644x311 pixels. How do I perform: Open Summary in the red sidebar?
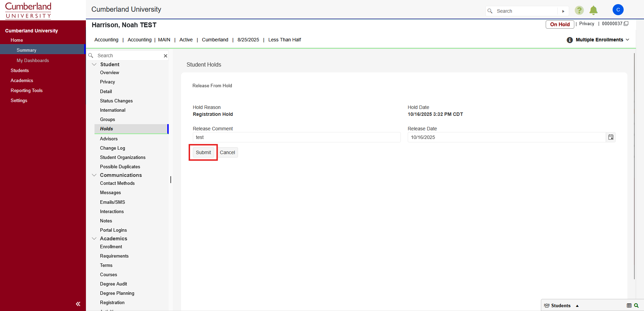[26, 50]
